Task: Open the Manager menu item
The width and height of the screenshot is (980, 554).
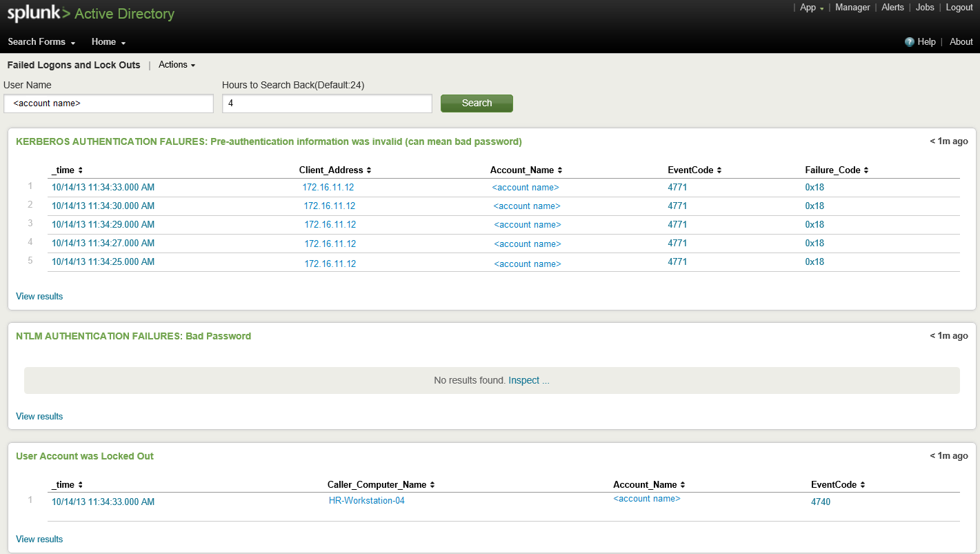Action: click(852, 8)
